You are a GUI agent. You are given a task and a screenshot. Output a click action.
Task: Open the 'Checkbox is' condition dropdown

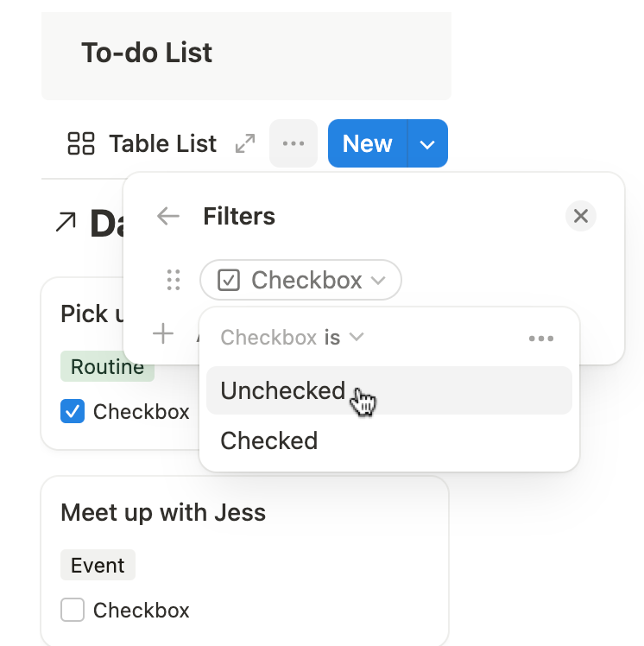click(292, 338)
